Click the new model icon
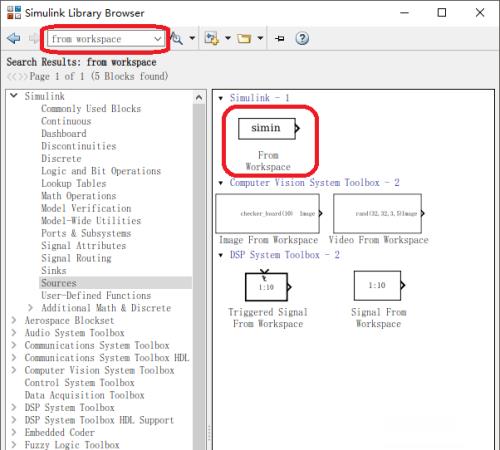This screenshot has width=500, height=450. point(212,38)
